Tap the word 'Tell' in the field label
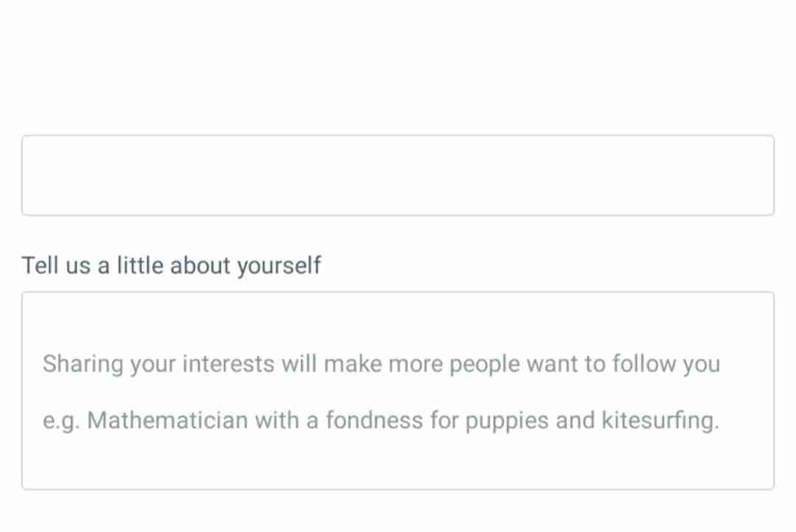Image resolution: width=796 pixels, height=532 pixels. 40,265
